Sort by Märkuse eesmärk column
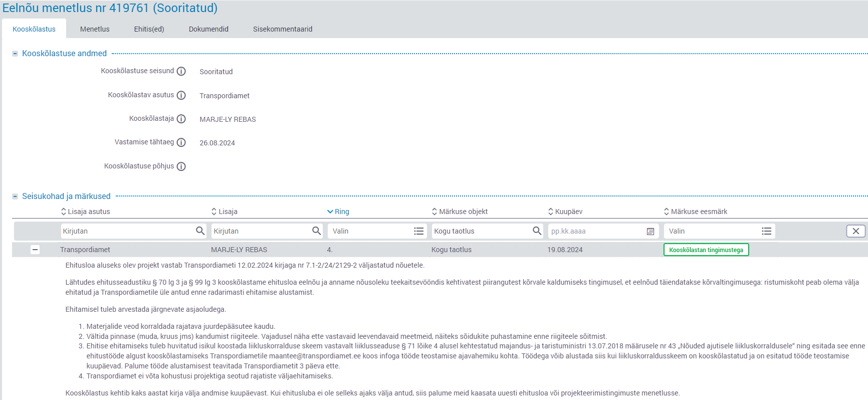The image size is (868, 400). [x=696, y=212]
